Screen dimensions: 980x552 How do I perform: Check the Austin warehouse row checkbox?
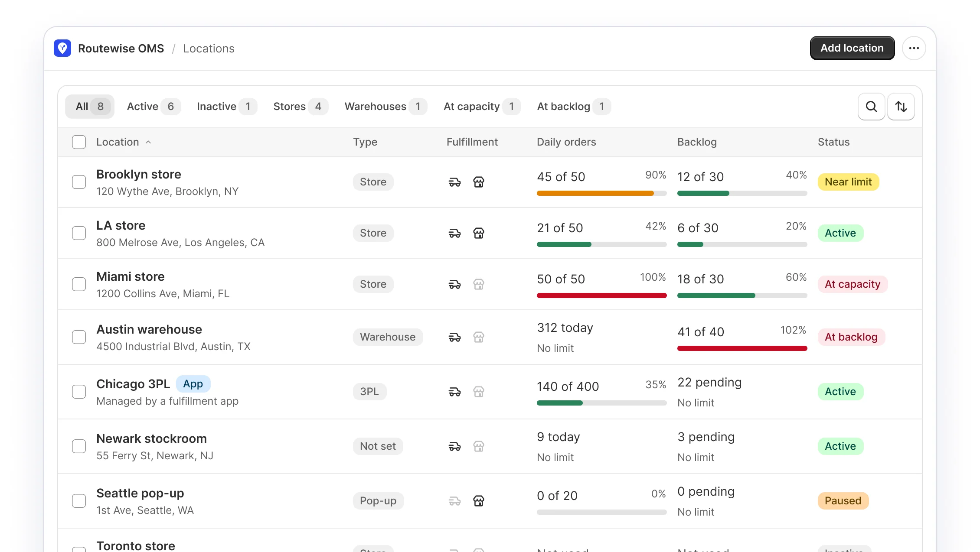pos(79,337)
